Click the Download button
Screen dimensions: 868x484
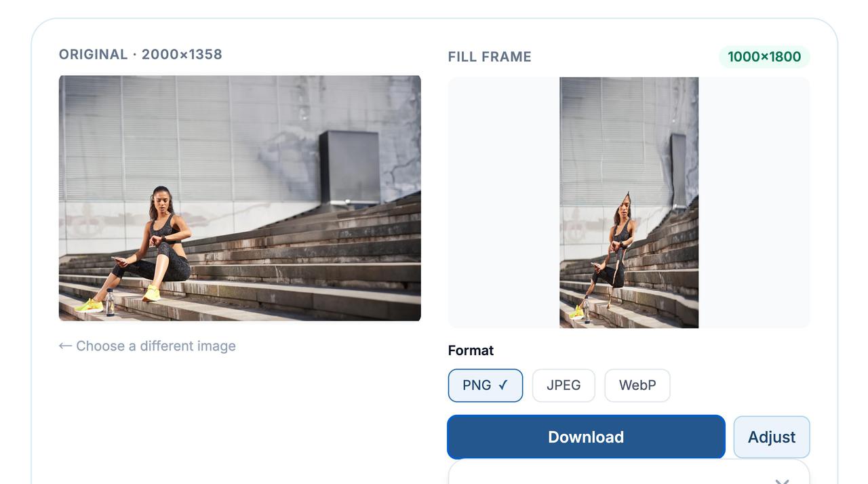coord(586,437)
